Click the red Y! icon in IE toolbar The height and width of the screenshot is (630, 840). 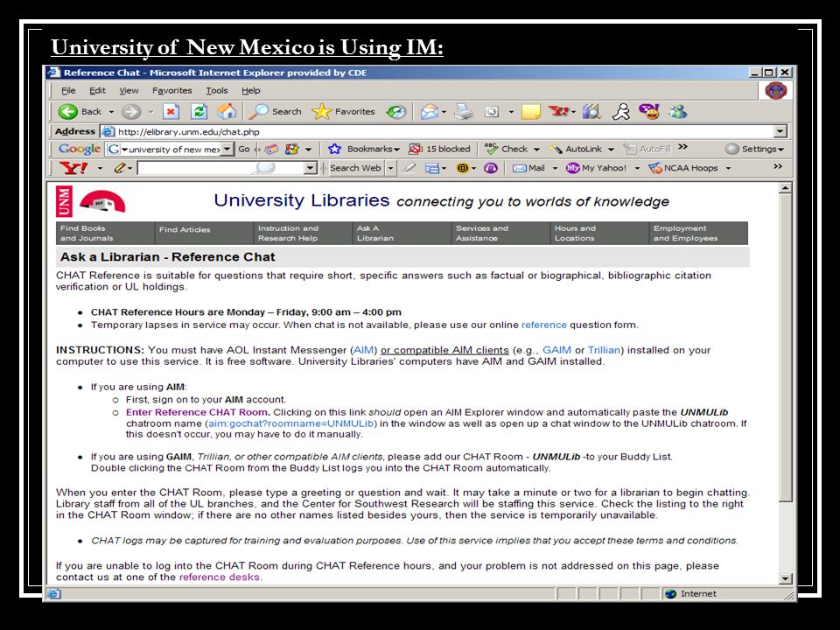click(559, 111)
